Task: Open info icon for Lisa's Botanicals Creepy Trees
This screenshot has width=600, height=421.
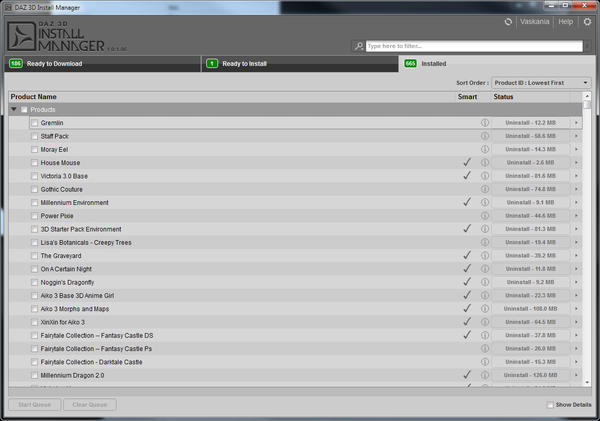Action: pyautogui.click(x=485, y=242)
